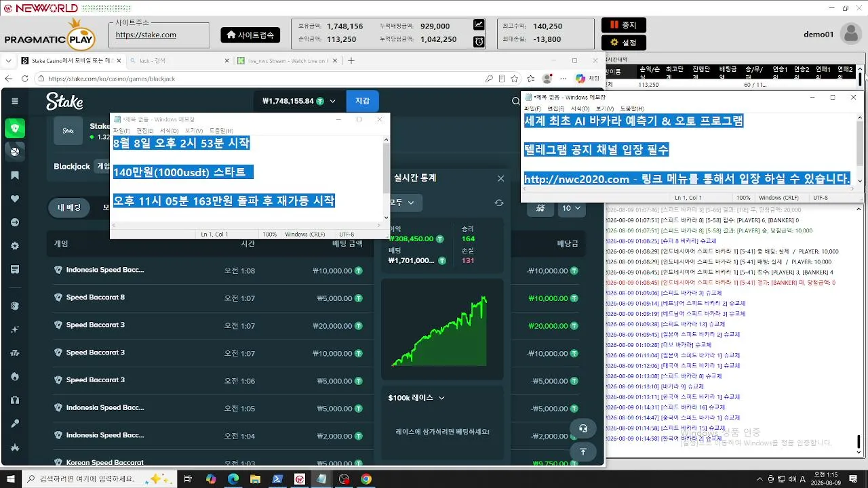Click the chart icon in NEWWORLD header
The height and width of the screenshot is (488, 868).
(479, 25)
